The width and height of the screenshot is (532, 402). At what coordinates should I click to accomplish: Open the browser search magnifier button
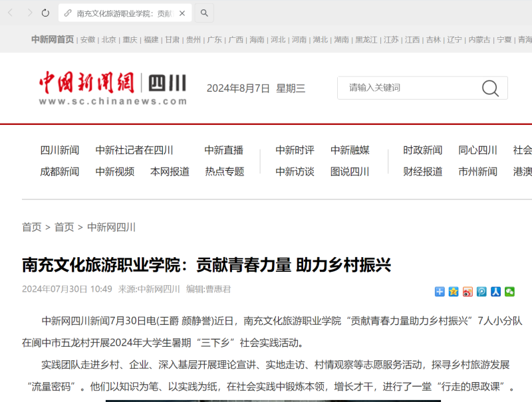click(204, 13)
